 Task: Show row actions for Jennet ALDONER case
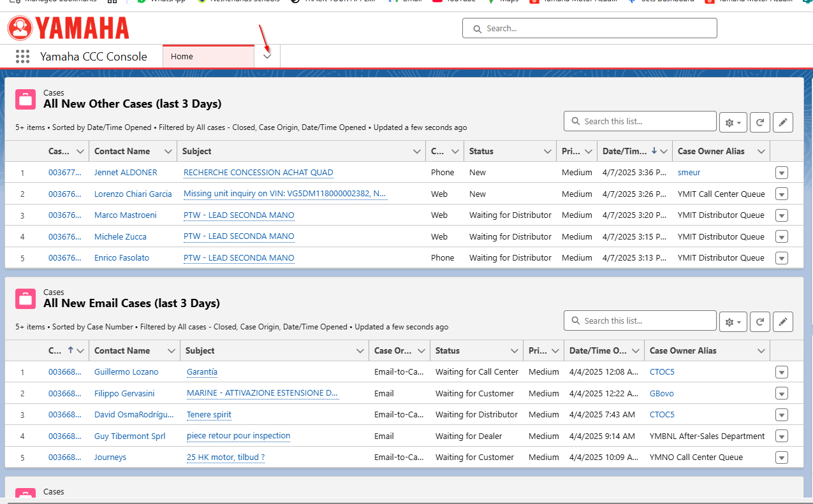[x=782, y=173]
